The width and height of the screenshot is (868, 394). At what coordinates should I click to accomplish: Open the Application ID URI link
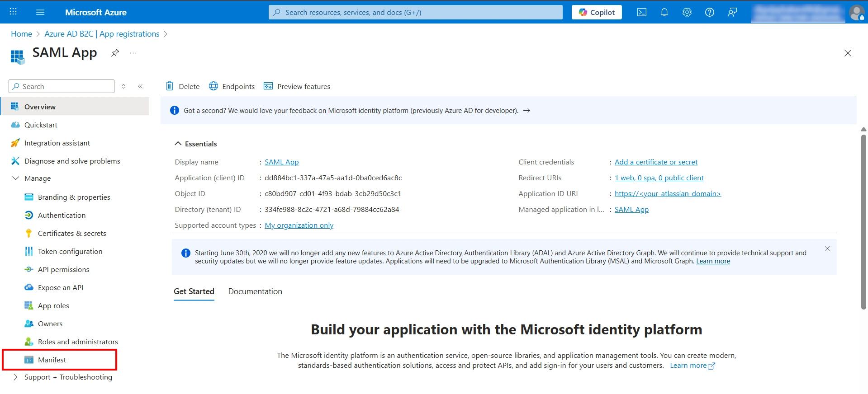[x=668, y=193]
